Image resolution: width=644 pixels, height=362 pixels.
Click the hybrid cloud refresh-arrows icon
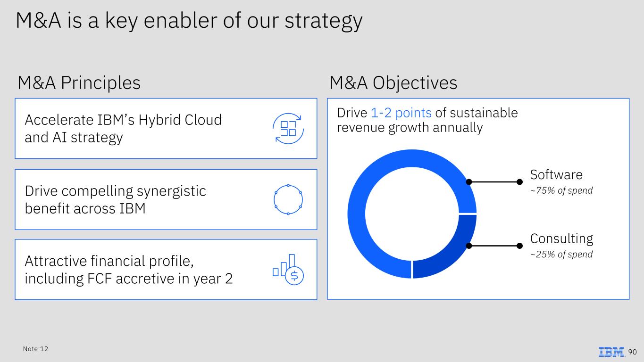[x=288, y=128]
